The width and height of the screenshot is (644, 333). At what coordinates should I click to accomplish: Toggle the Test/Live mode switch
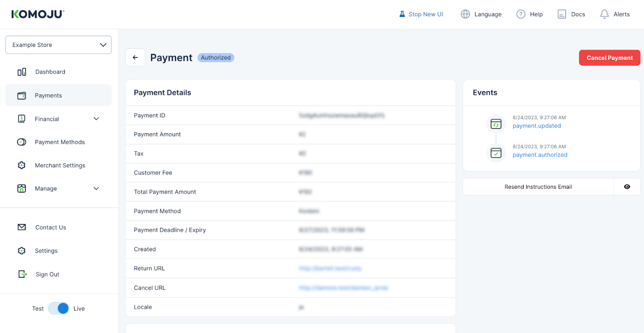pyautogui.click(x=59, y=309)
